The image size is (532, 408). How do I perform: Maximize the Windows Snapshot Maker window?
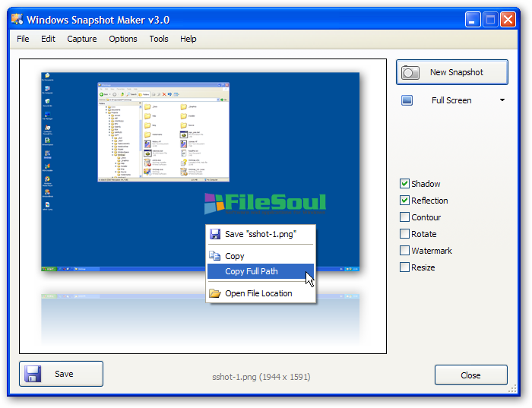490,20
